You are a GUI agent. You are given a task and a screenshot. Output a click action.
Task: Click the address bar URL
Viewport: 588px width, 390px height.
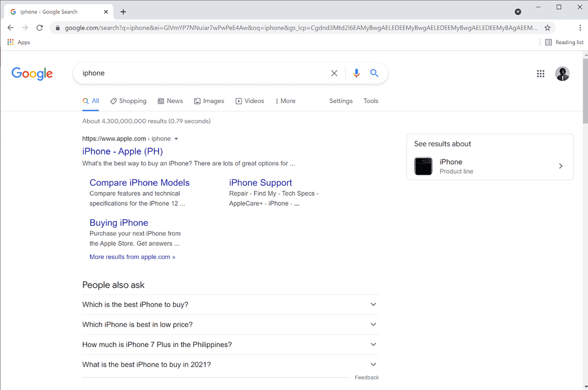[300, 28]
